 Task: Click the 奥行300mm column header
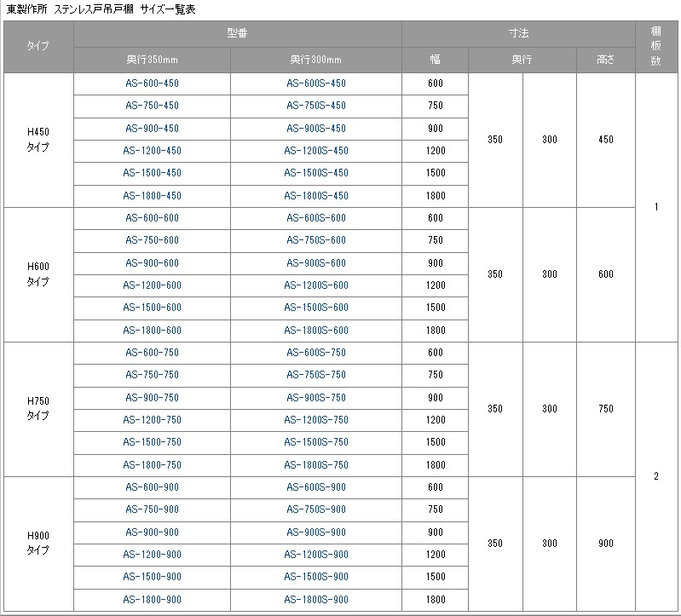[x=315, y=60]
